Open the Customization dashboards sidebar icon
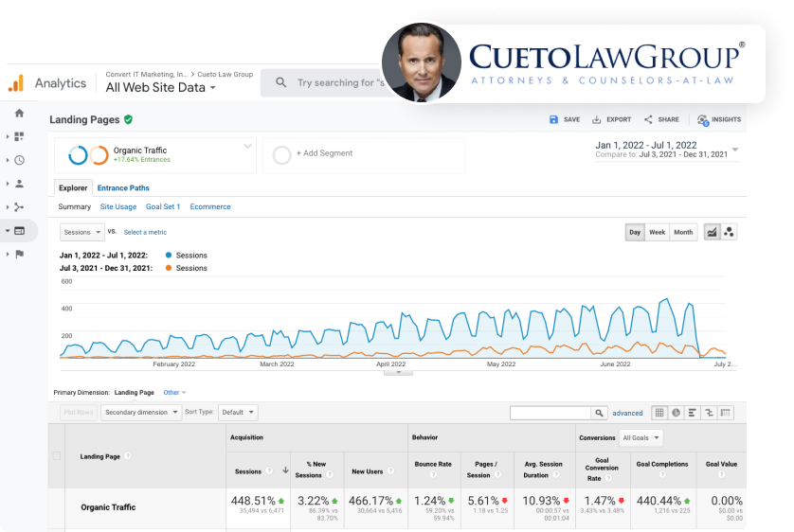The height and width of the screenshot is (532, 794). click(x=19, y=136)
